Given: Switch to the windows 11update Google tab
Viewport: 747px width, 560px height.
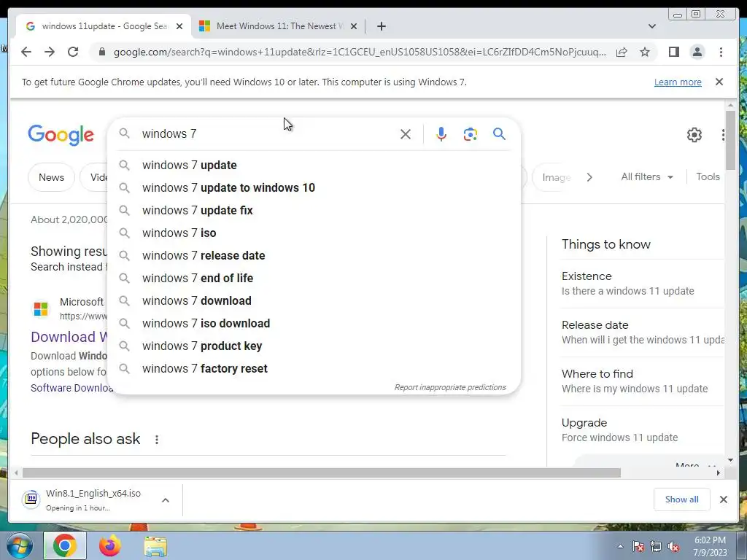Looking at the screenshot, I should coord(102,27).
